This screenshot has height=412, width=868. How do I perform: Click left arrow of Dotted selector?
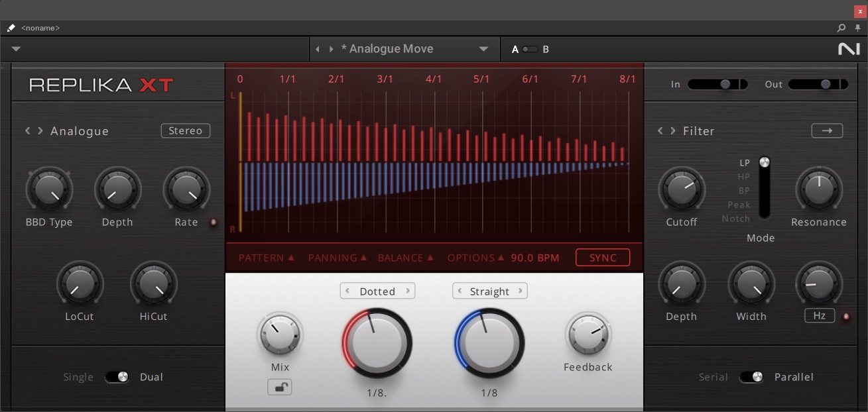(x=347, y=291)
